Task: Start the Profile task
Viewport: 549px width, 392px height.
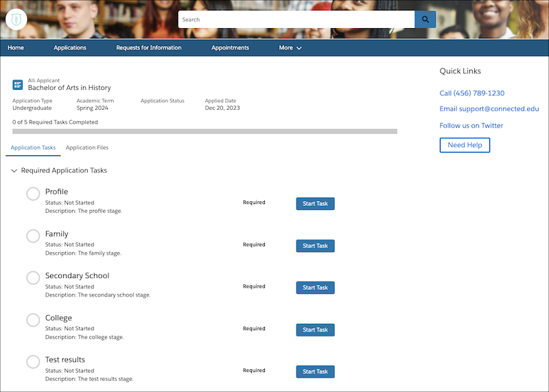Action: 315,204
